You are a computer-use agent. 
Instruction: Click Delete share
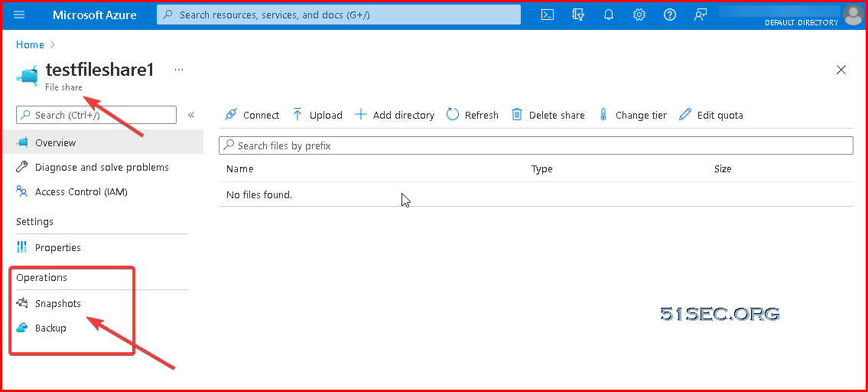(x=548, y=115)
